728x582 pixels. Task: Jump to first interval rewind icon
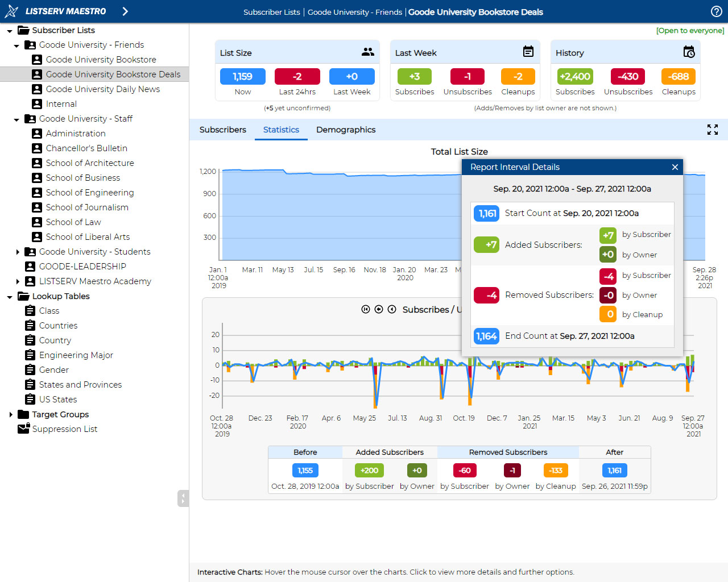366,309
